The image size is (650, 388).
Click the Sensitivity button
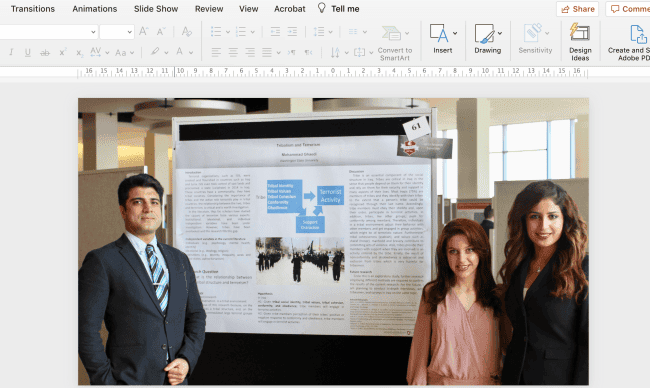[x=535, y=39]
